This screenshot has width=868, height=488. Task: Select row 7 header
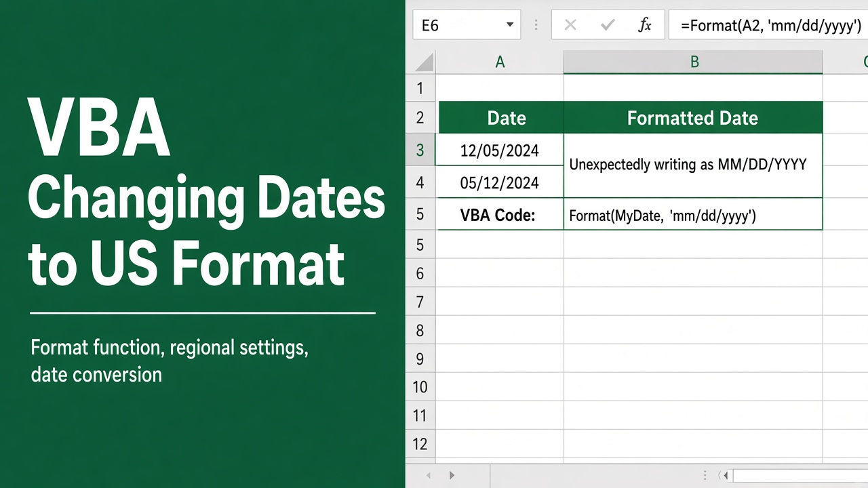click(420, 302)
